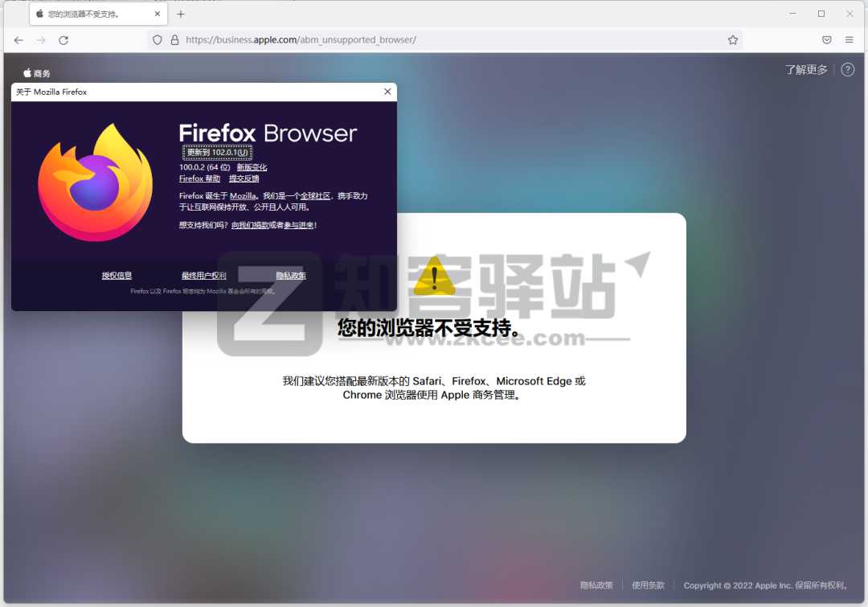Open the Mozilla link
The height and width of the screenshot is (607, 868).
[243, 195]
